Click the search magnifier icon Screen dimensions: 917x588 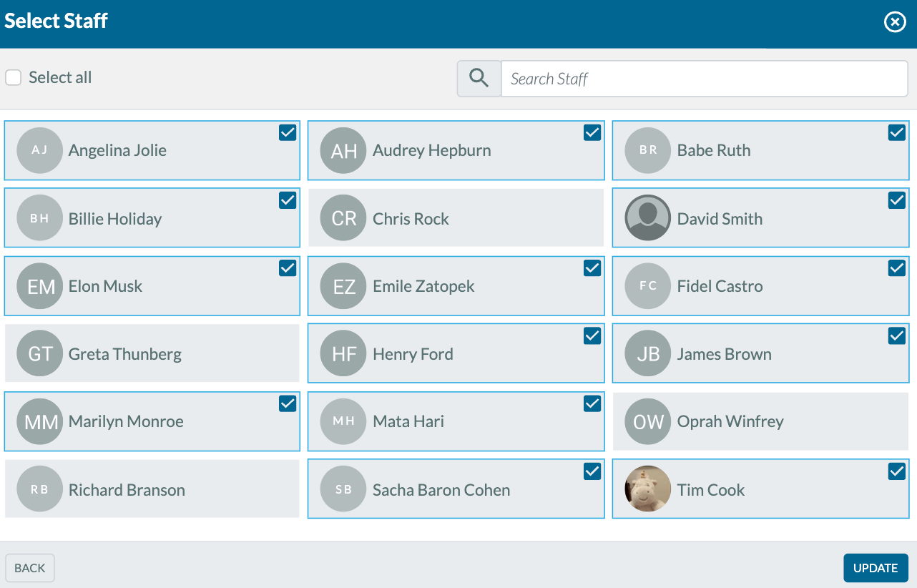pyautogui.click(x=479, y=78)
